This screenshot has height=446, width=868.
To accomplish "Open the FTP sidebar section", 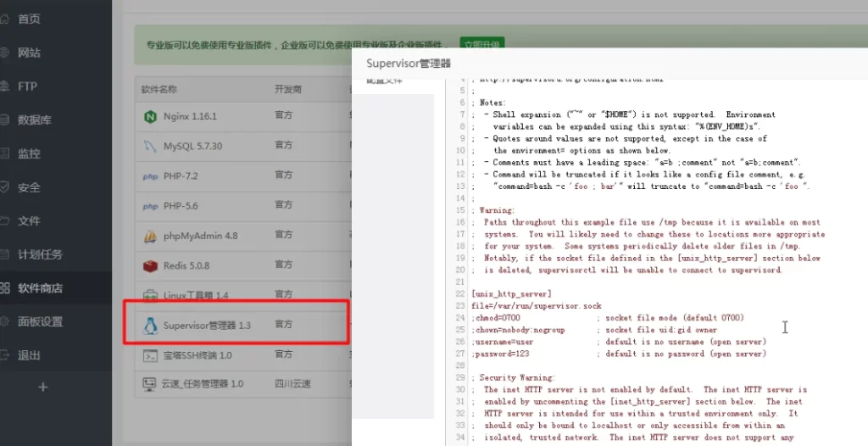I will point(27,86).
